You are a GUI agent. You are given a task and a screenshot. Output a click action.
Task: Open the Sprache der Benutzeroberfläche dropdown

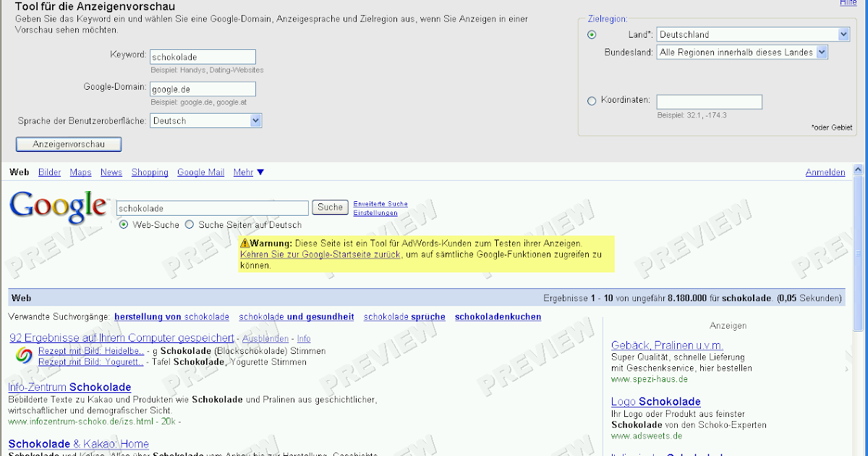[206, 121]
